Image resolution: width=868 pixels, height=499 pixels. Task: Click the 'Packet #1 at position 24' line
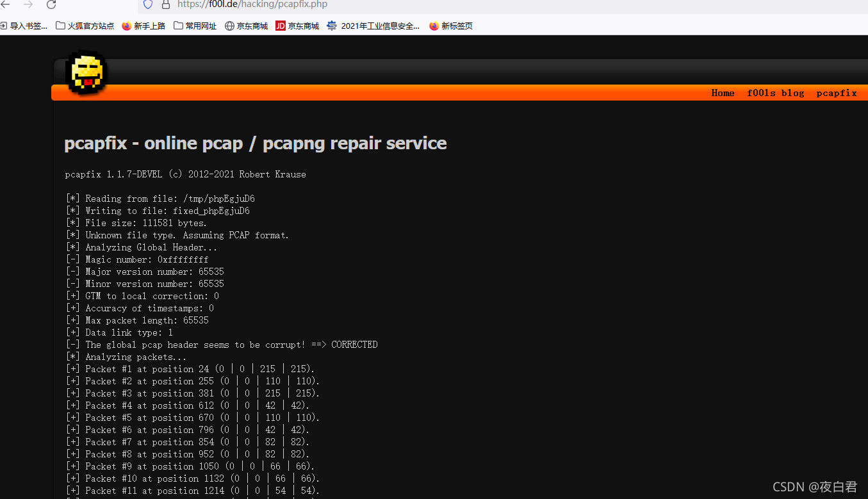pos(190,369)
